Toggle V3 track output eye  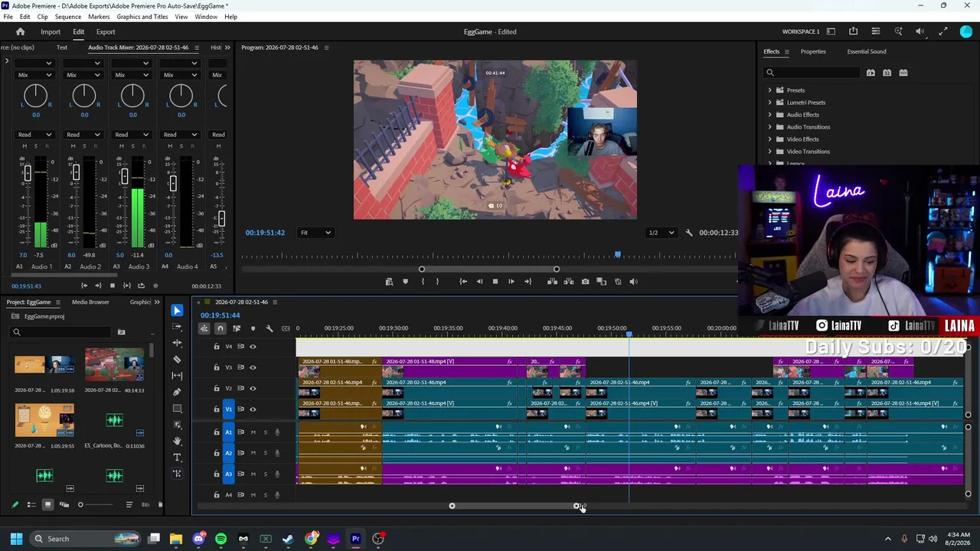pyautogui.click(x=253, y=367)
